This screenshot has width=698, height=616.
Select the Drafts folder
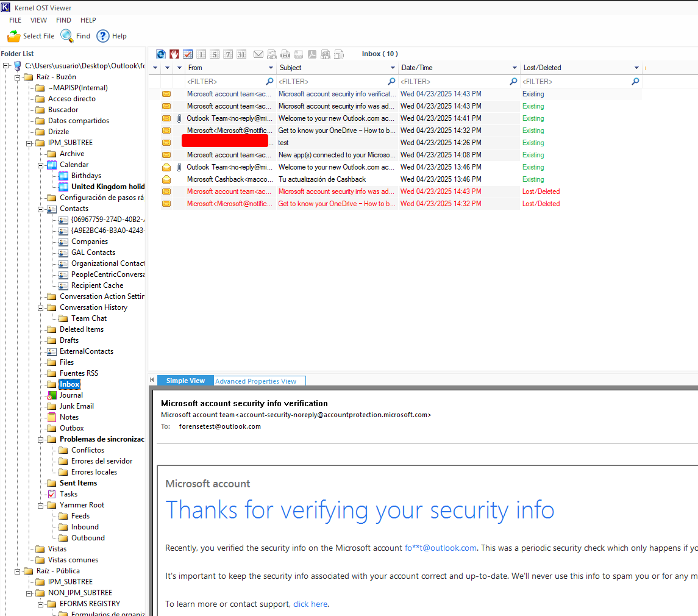click(x=69, y=340)
